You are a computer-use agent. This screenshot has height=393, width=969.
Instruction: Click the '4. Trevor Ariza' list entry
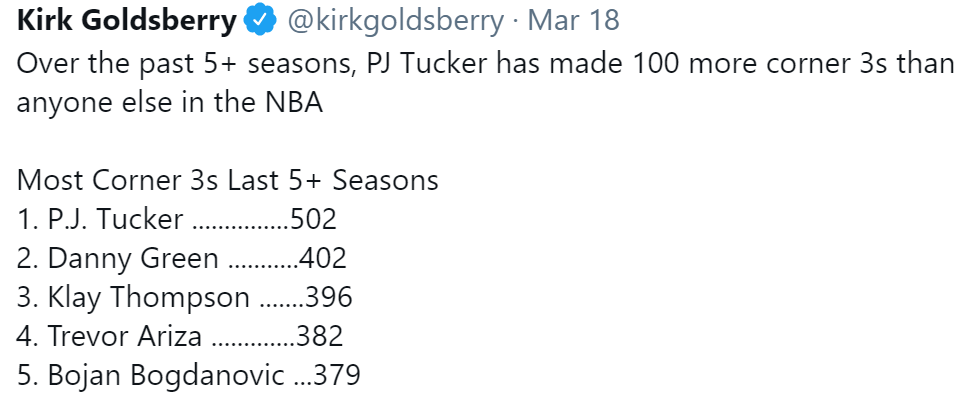point(180,336)
